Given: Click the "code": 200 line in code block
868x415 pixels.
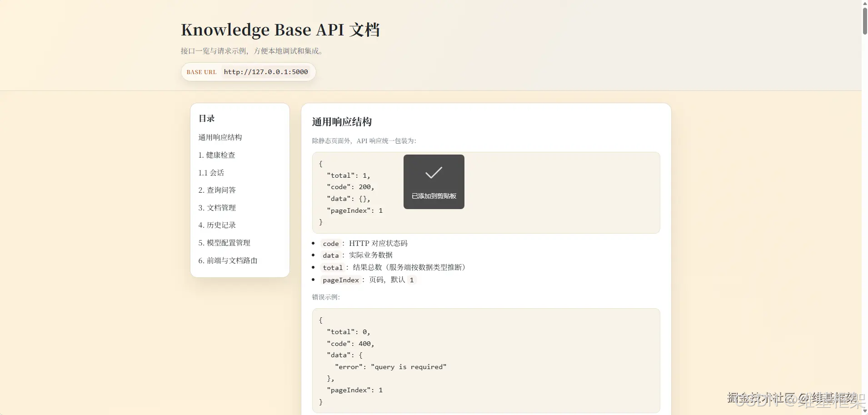Looking at the screenshot, I should (x=350, y=187).
